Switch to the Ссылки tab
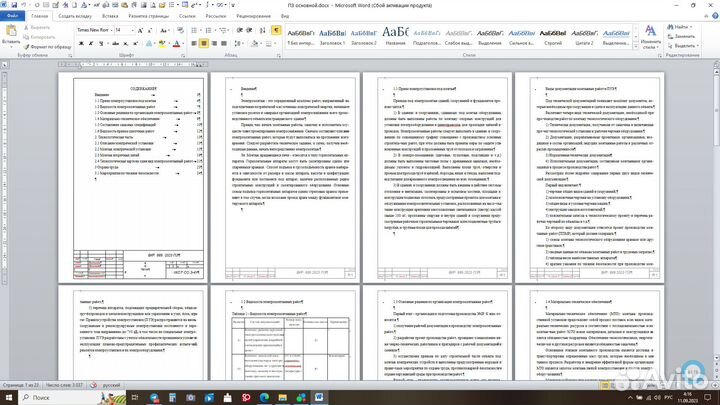Image resolution: width=720 pixels, height=405 pixels. 187,16
